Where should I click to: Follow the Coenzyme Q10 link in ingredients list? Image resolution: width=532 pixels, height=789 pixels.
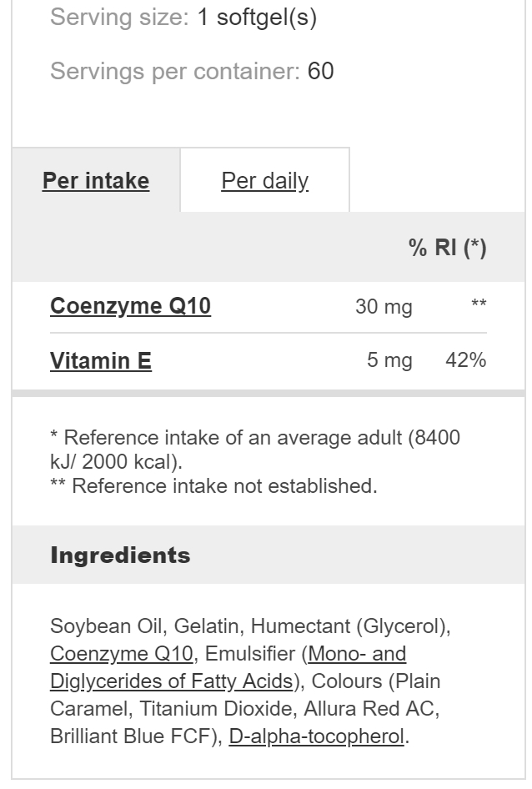pos(122,654)
